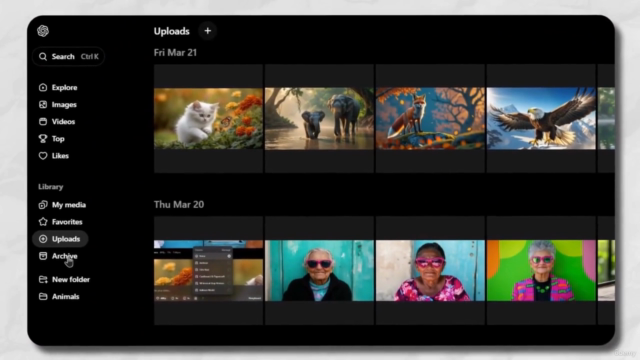
Task: Click the Likes heart icon
Action: point(43,156)
